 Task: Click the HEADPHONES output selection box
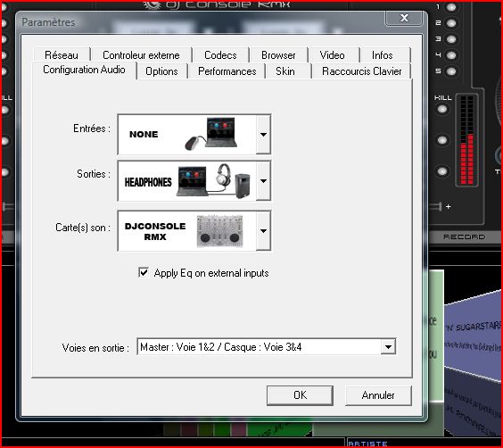[x=194, y=181]
